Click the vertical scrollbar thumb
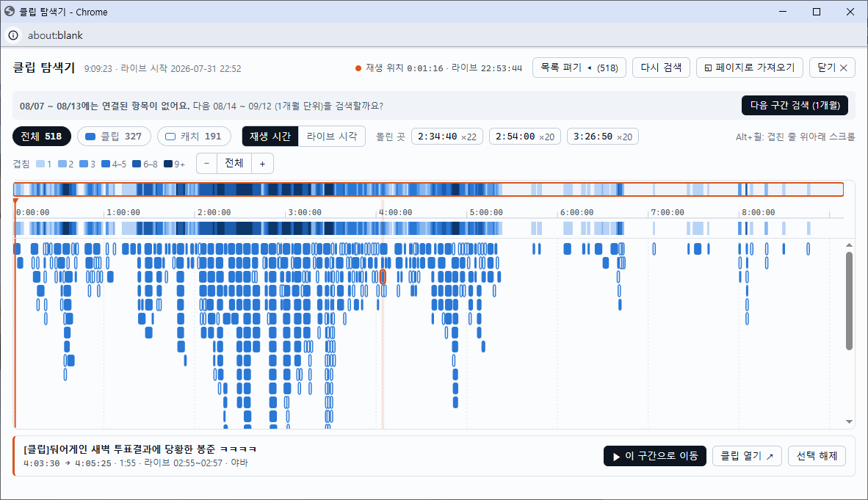Image resolution: width=868 pixels, height=500 pixels. [x=849, y=301]
